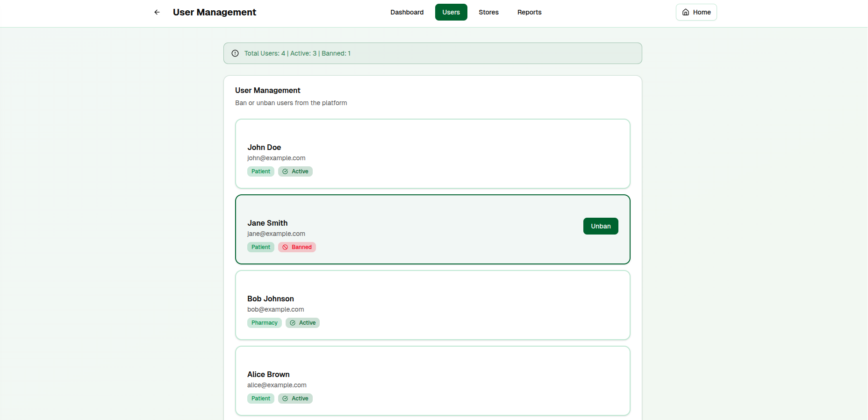Switch to the Stores tab
Image resolution: width=868 pixels, height=420 pixels.
click(x=488, y=12)
